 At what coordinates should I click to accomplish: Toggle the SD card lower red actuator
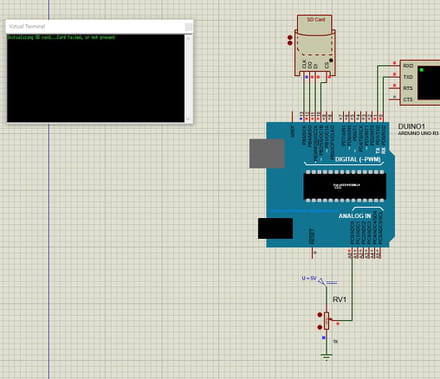coord(290,43)
